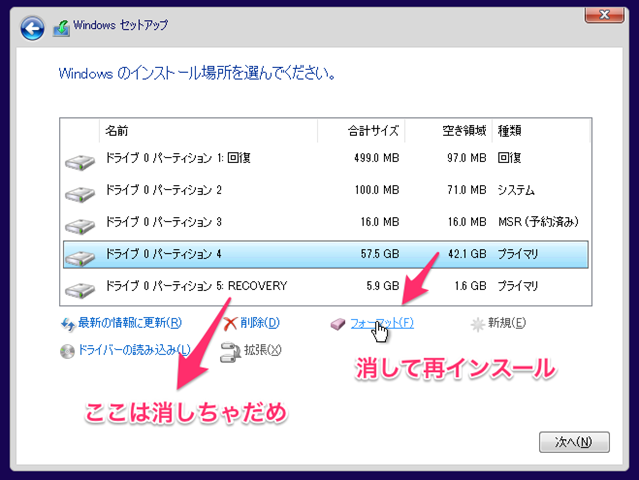
Task: Format partition via フォーマット(F) link
Action: tap(382, 323)
